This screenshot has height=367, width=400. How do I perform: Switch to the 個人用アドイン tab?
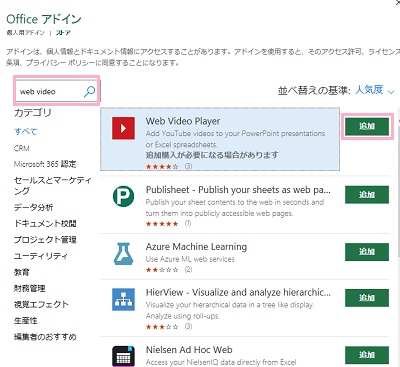point(25,33)
